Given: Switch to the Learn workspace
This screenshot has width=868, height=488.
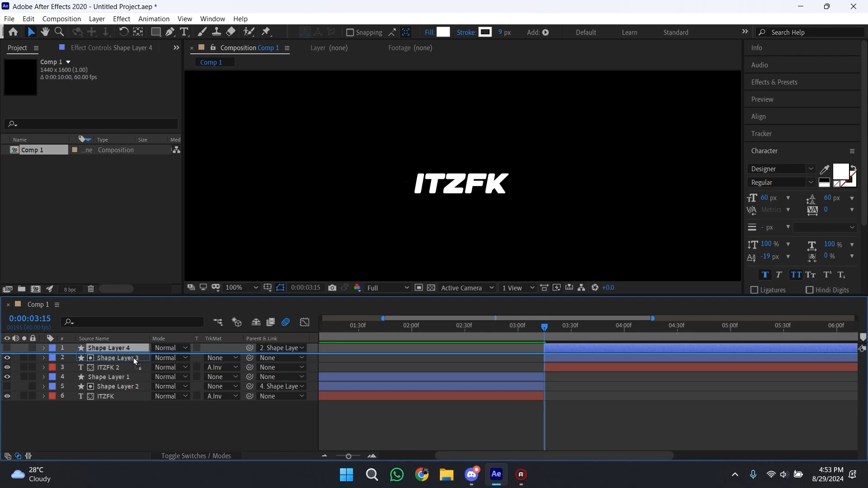Looking at the screenshot, I should tap(629, 33).
